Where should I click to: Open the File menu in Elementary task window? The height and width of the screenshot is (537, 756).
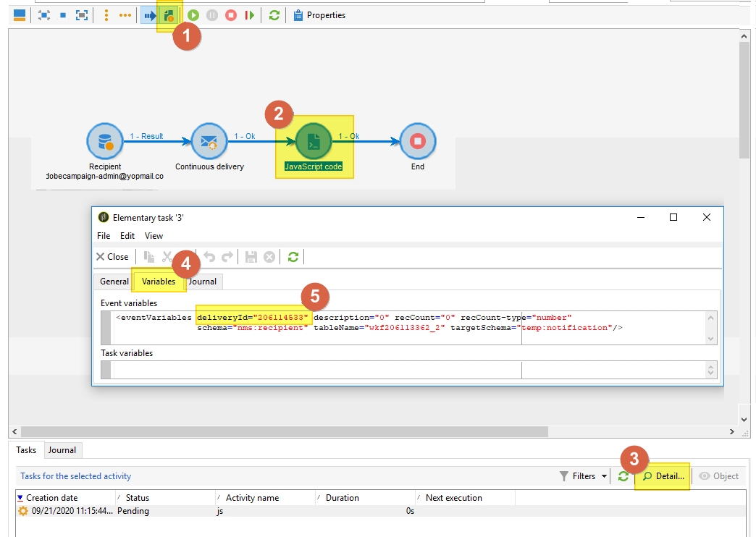coord(104,236)
